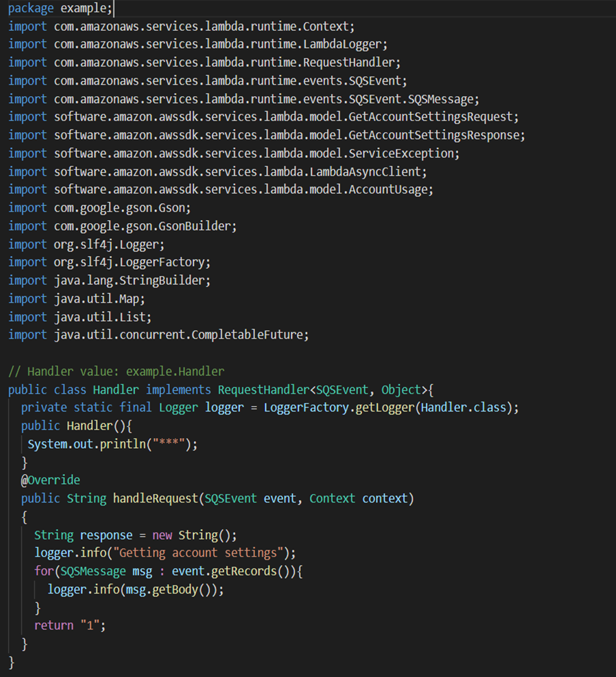Click the SQSEvent.SQSMessage import line
Screen dimensions: 616x677
(243, 99)
